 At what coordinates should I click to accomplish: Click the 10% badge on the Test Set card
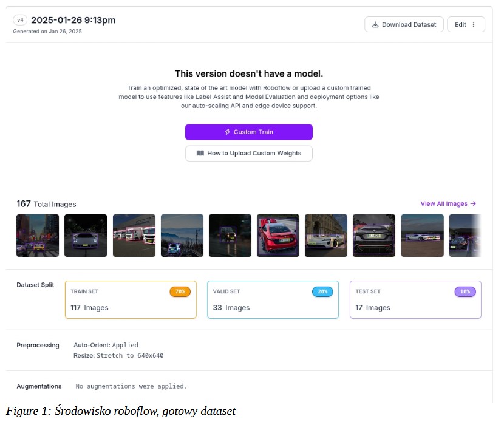(x=465, y=291)
